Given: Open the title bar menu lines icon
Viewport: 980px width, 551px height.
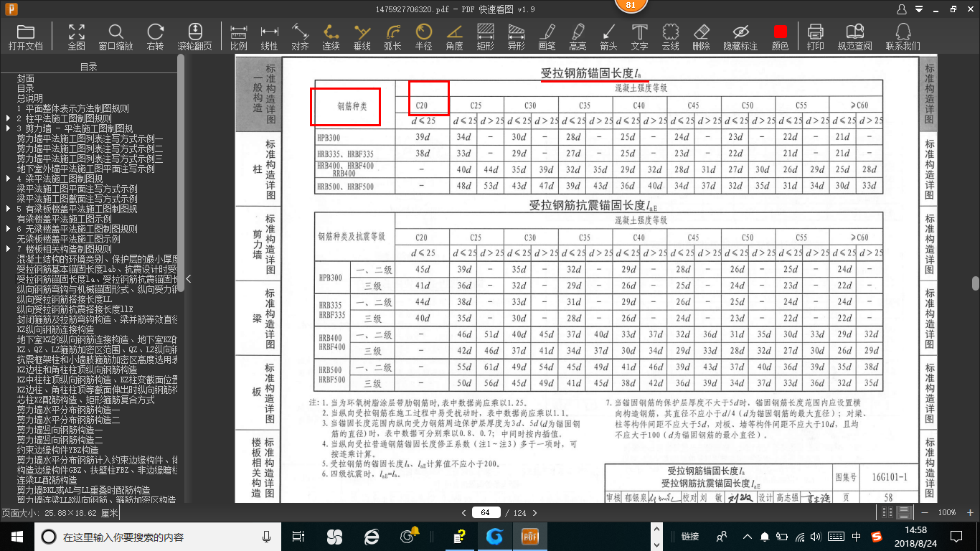Looking at the screenshot, I should point(919,9).
